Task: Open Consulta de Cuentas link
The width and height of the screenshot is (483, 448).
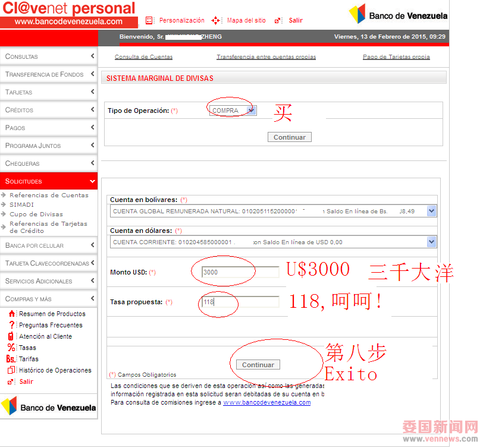Action: (x=143, y=57)
